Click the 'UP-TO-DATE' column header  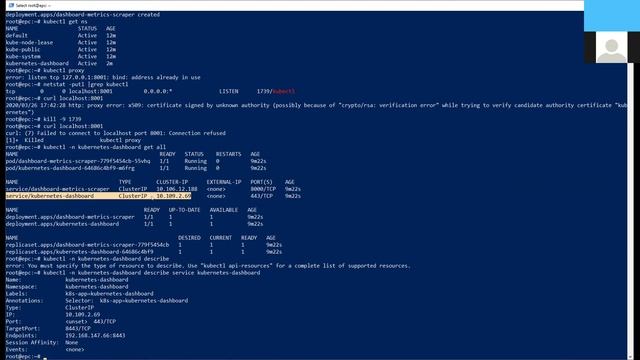pos(184,210)
